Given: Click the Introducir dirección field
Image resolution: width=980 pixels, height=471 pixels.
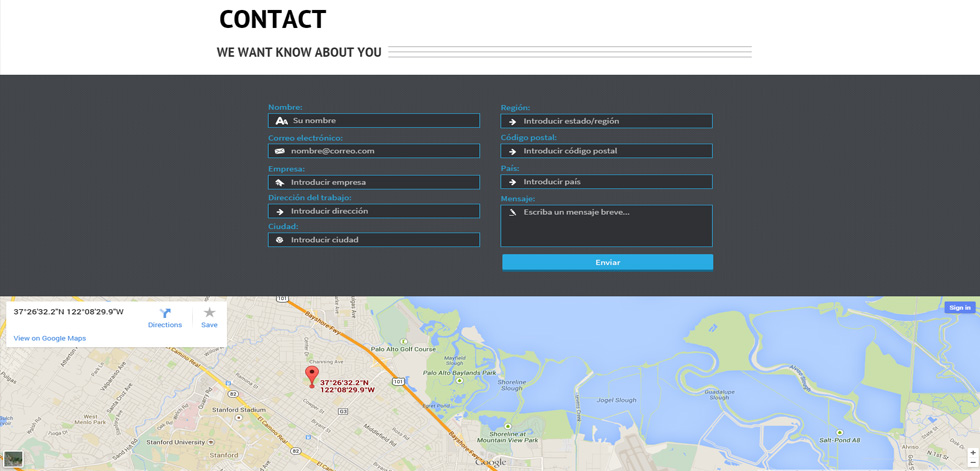Looking at the screenshot, I should (x=374, y=211).
